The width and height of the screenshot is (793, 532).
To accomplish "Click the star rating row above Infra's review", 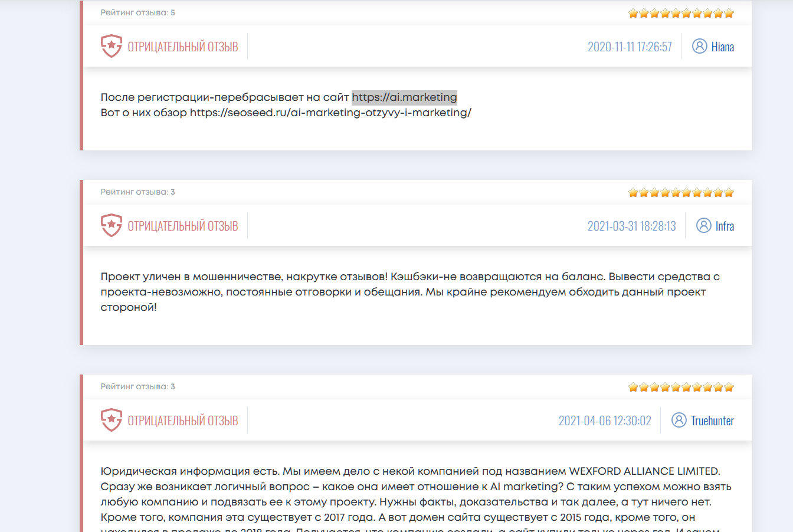I will pyautogui.click(x=681, y=192).
